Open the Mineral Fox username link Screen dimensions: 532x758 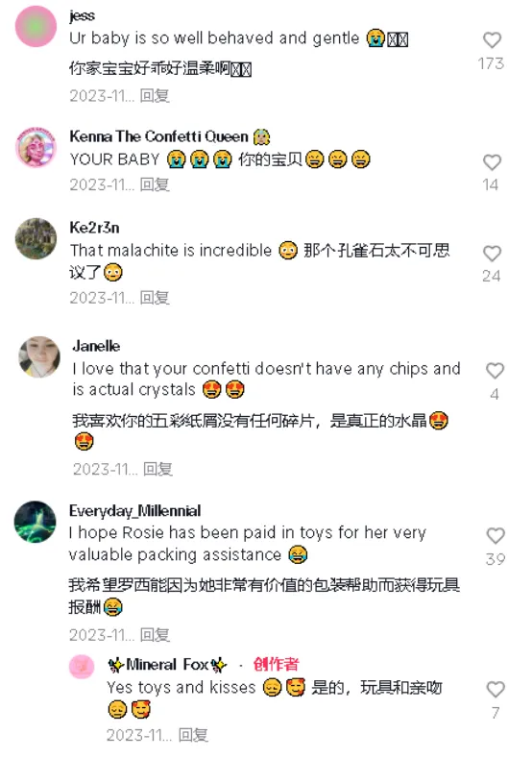coord(167,665)
